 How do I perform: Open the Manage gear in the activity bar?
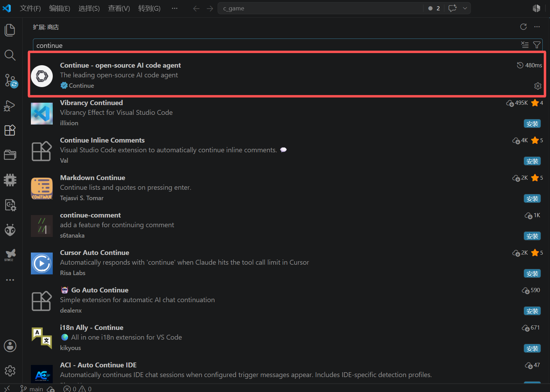[10, 370]
